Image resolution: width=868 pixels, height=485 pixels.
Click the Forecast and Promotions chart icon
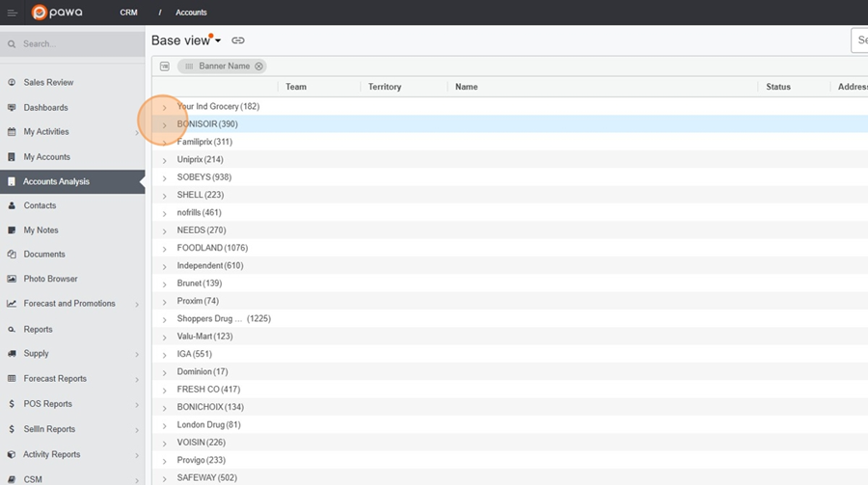12,304
